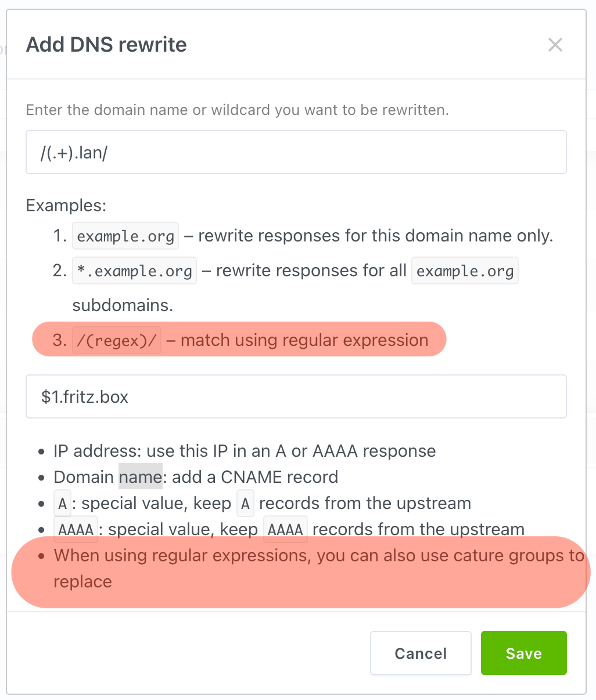Click the Examples: label
This screenshot has width=596, height=700.
66,205
